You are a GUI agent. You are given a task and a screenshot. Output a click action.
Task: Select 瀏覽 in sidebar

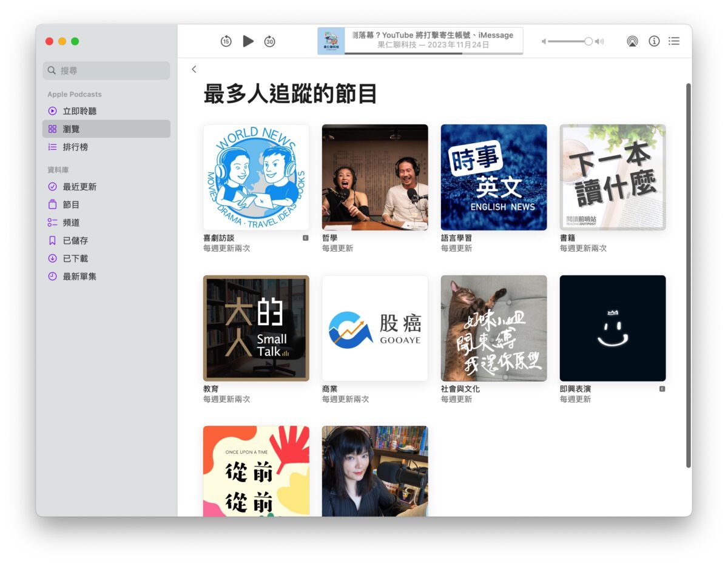tap(106, 129)
